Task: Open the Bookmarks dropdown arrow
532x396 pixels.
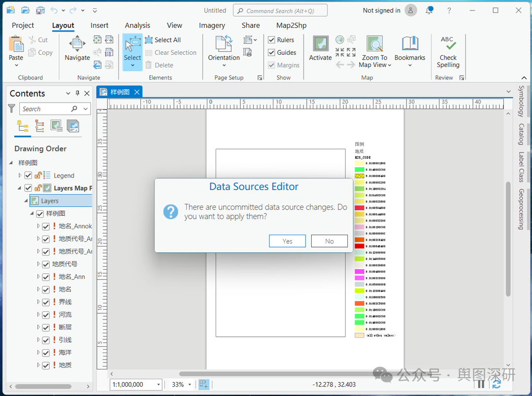Action: tap(410, 65)
